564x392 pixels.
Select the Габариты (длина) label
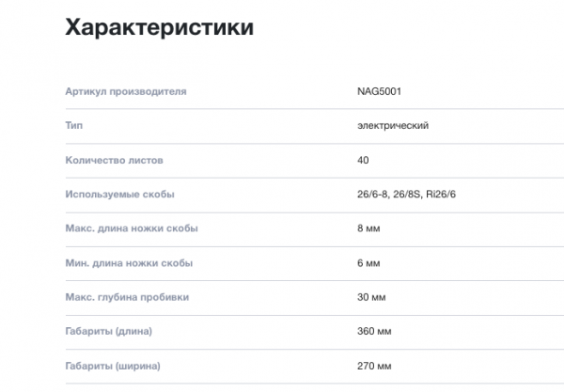[x=109, y=331]
